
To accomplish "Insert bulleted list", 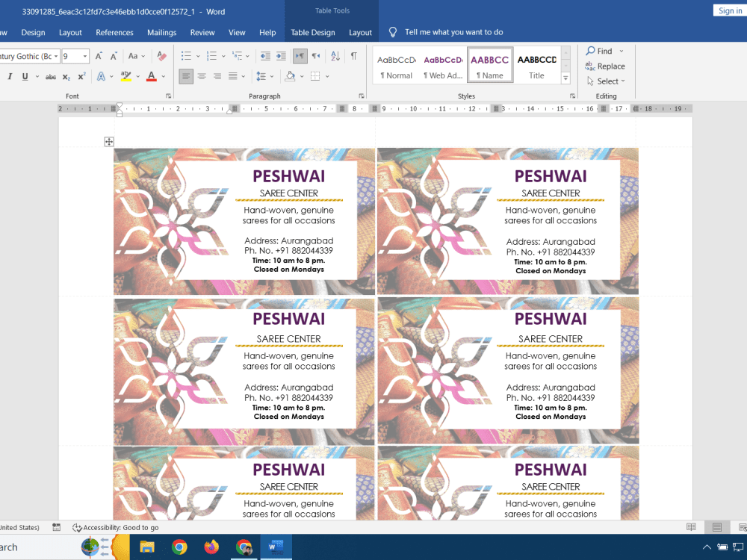I will pos(186,56).
